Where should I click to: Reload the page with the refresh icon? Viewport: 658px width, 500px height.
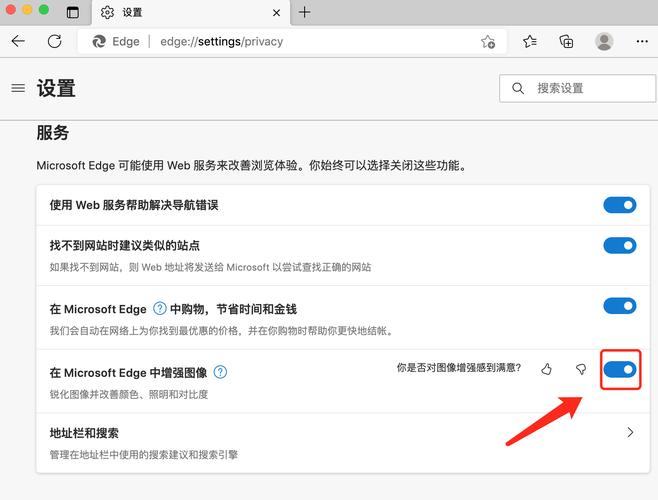point(55,41)
